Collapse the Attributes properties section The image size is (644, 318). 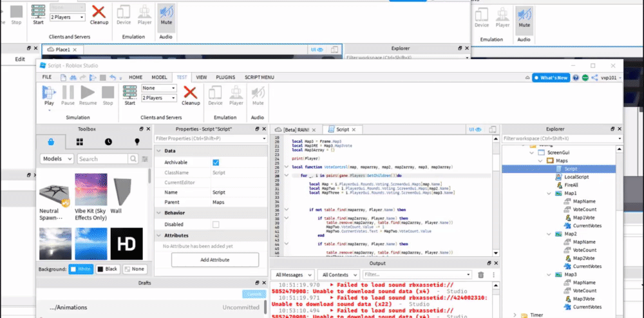(158, 236)
